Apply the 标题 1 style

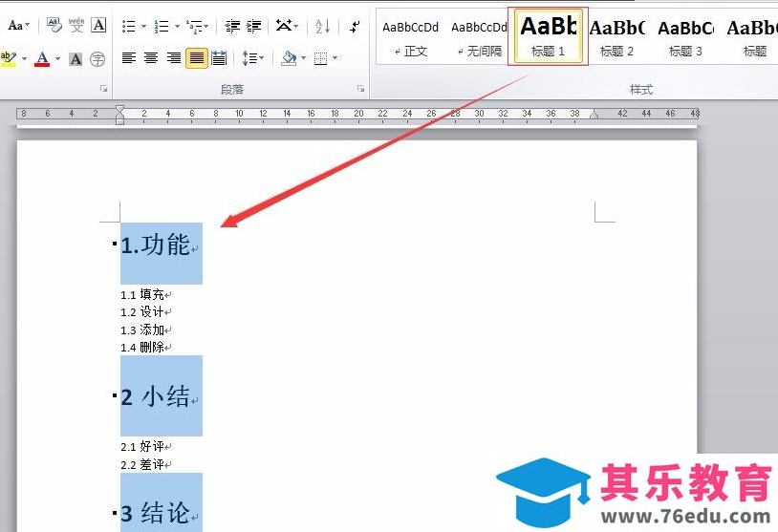coord(549,36)
